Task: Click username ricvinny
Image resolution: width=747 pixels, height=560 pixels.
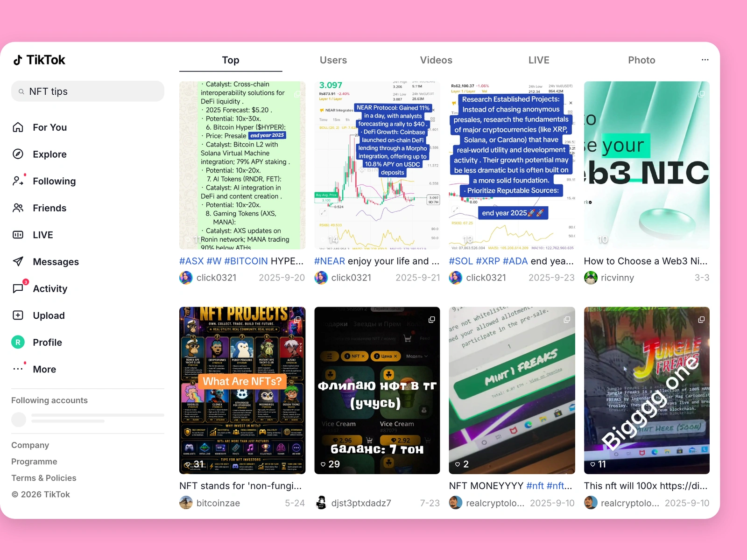Action: tap(617, 278)
